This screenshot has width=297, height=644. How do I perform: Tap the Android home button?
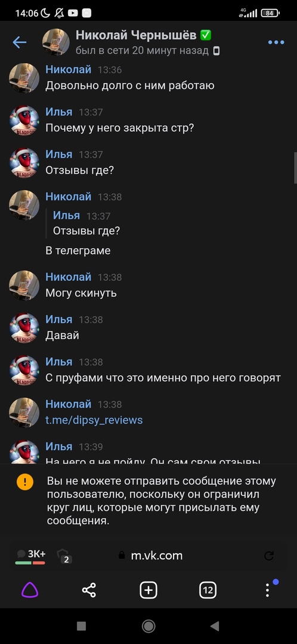point(148,626)
